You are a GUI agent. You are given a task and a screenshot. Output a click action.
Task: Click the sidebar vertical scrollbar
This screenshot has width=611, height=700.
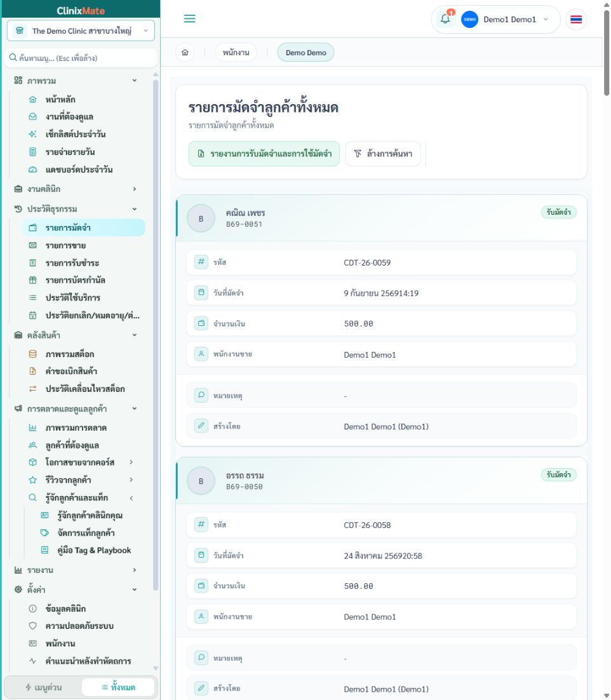pyautogui.click(x=156, y=335)
